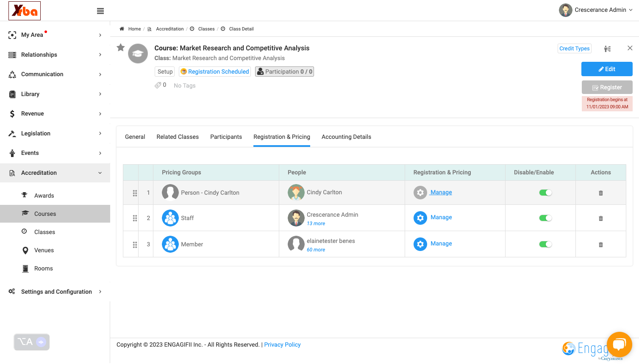
Task: Click the hamburger menu icon
Action: coord(100,11)
